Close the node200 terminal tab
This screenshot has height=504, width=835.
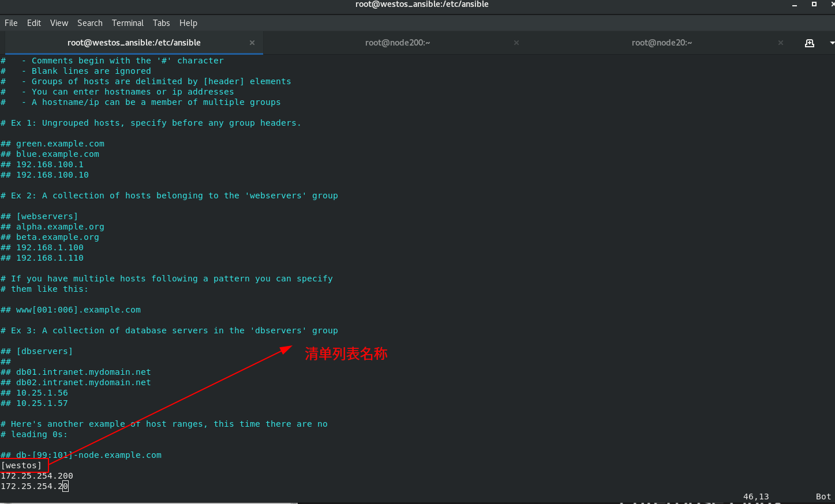516,43
